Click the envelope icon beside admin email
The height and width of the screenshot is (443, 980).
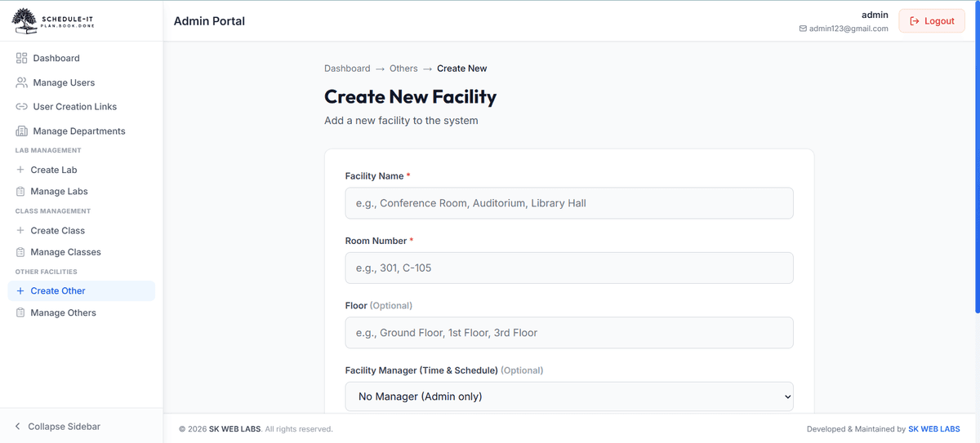[x=803, y=29]
